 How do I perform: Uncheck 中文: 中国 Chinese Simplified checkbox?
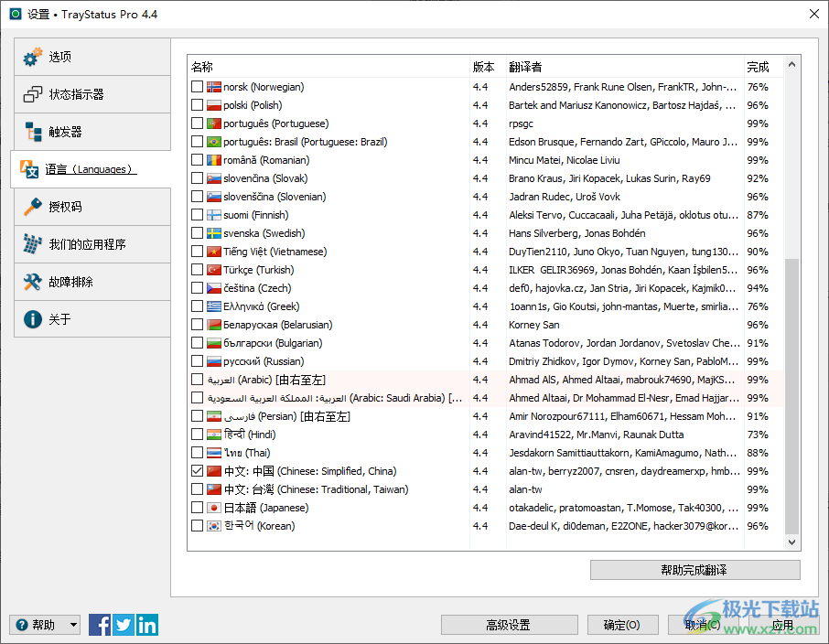click(198, 471)
